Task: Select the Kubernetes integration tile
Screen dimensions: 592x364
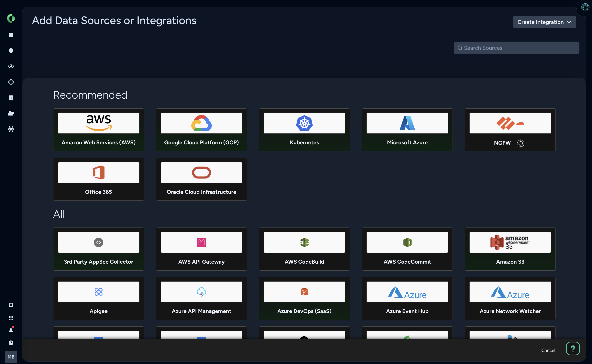Action: [304, 130]
